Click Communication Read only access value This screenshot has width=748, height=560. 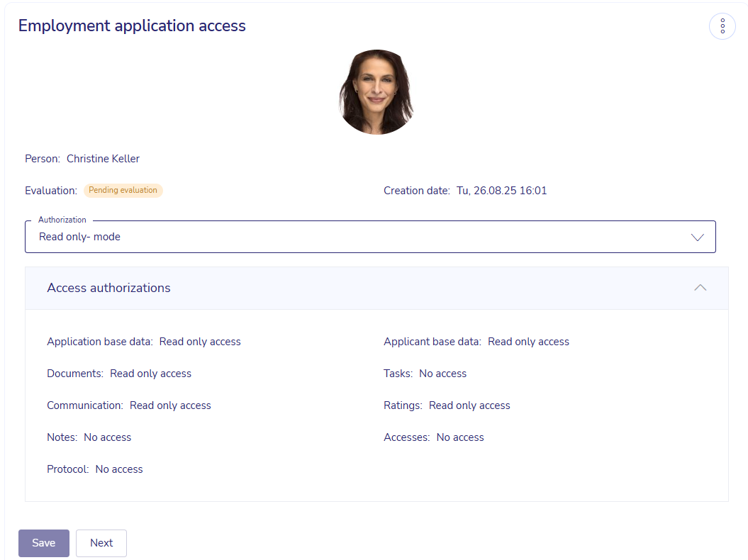click(x=170, y=405)
